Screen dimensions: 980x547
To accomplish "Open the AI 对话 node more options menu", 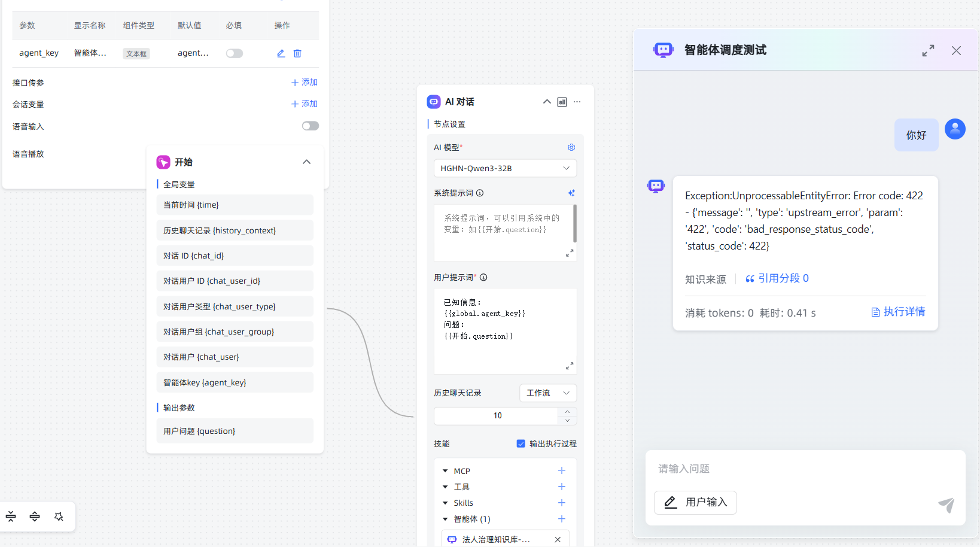I will [577, 102].
